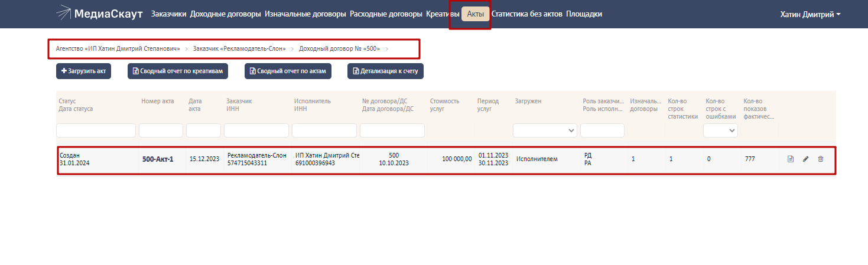Viewport: 868px width, 265px height.
Task: Click the 777 actual impressions value
Action: click(x=750, y=159)
